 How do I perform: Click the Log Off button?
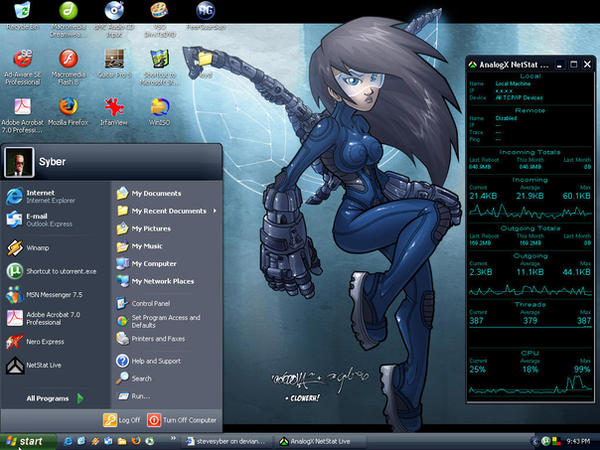click(122, 420)
